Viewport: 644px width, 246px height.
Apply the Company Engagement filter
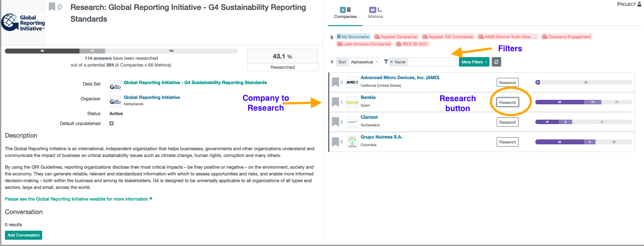click(x=566, y=37)
